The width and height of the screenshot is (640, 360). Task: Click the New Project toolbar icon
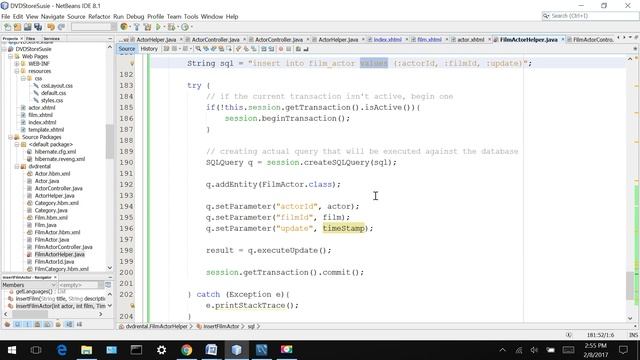[17, 27]
